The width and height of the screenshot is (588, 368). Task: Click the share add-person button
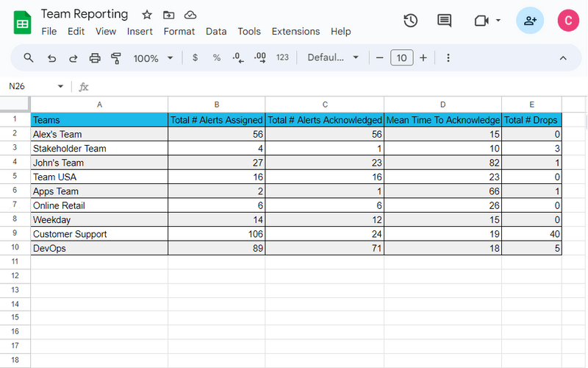[530, 21]
